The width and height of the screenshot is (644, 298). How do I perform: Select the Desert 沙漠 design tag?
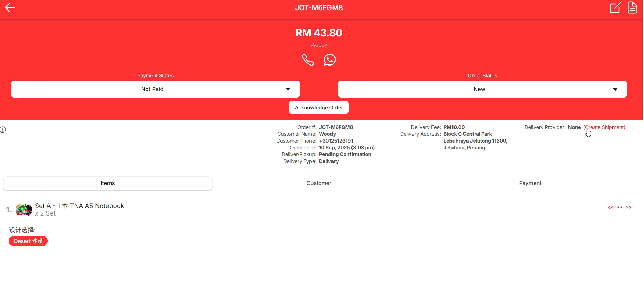(x=28, y=241)
